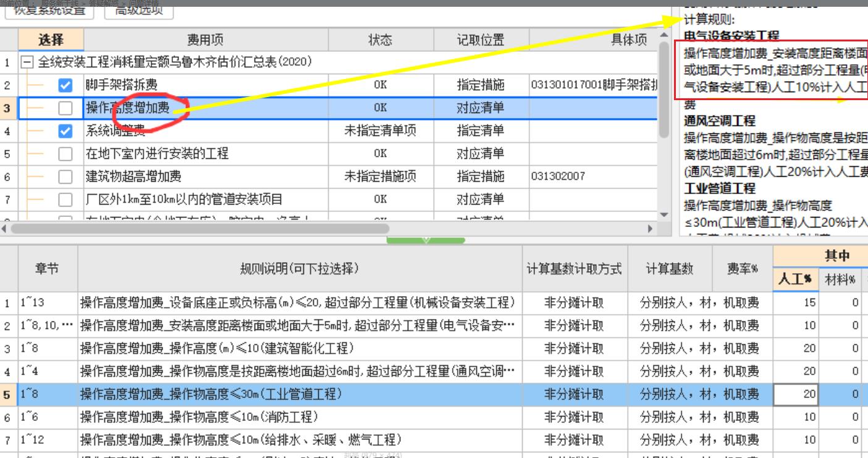Click the 选择 column header

click(x=51, y=40)
